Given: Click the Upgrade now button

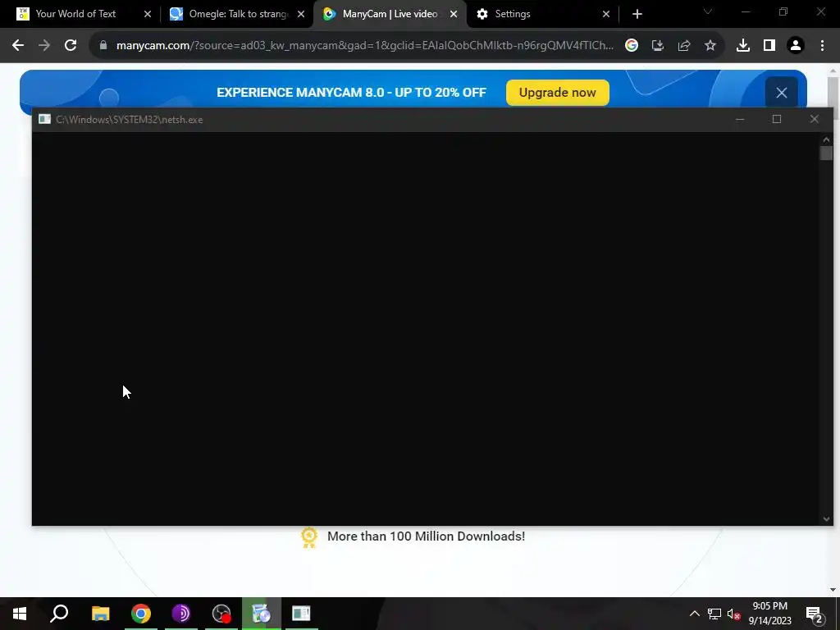Looking at the screenshot, I should pos(557,93).
